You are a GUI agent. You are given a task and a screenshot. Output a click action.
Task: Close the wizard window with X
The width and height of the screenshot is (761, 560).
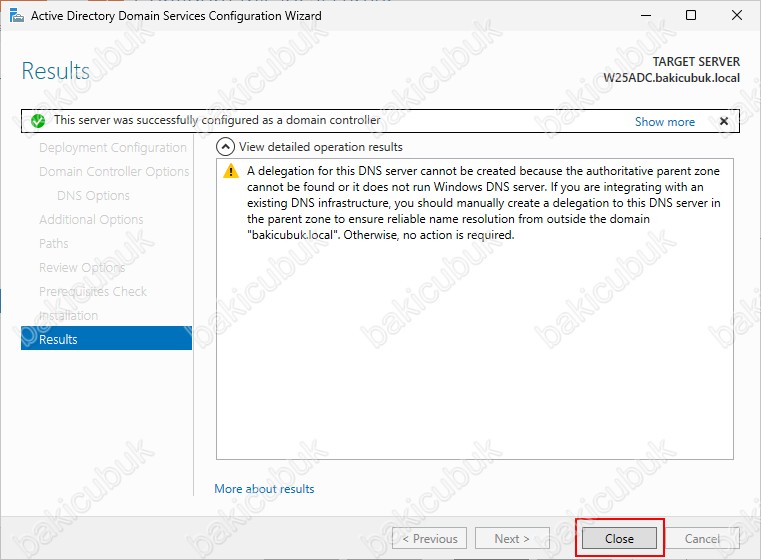pos(736,16)
